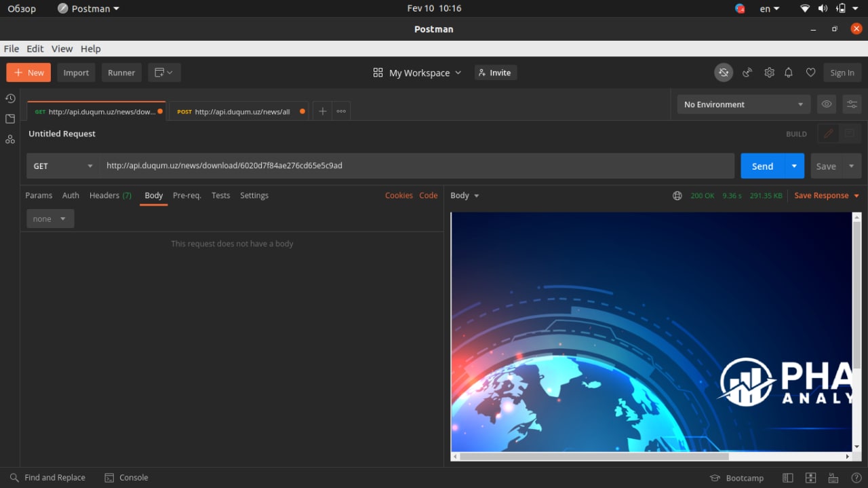Click the sync offline status icon
This screenshot has width=868, height=488.
pyautogui.click(x=724, y=73)
